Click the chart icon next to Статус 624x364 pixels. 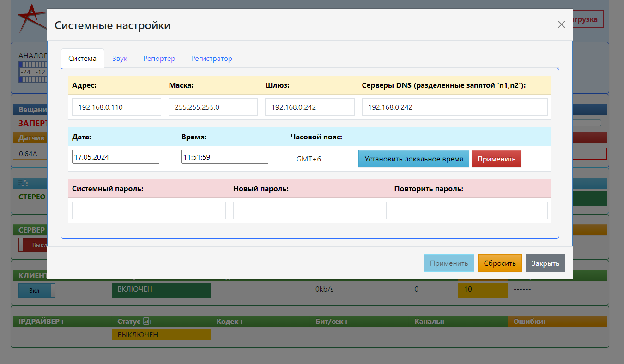(x=146, y=321)
